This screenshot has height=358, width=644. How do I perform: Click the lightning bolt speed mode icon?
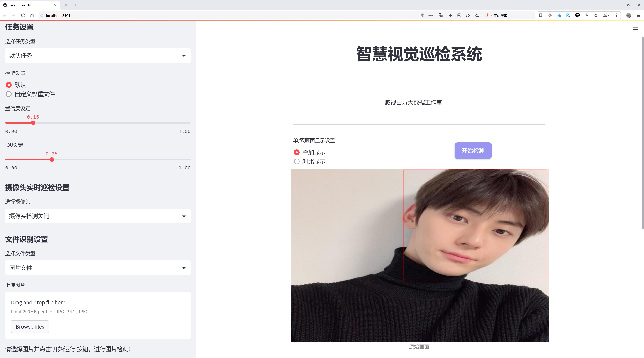tap(450, 16)
